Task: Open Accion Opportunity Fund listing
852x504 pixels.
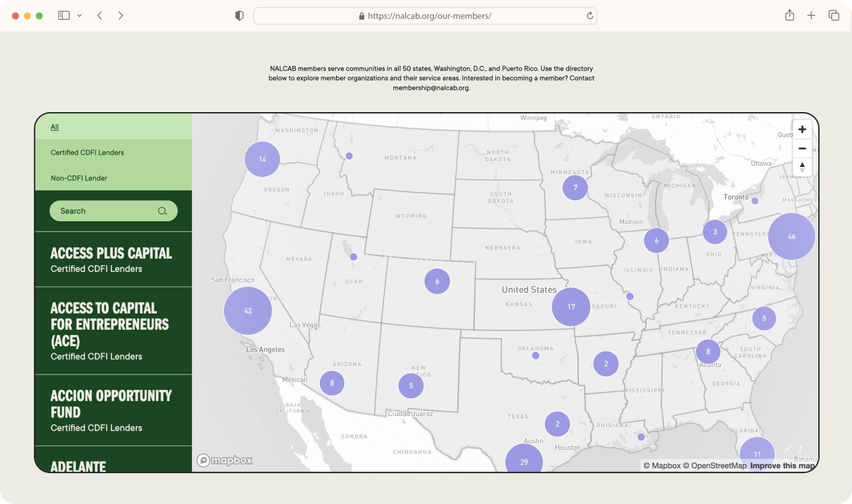Action: click(113, 411)
